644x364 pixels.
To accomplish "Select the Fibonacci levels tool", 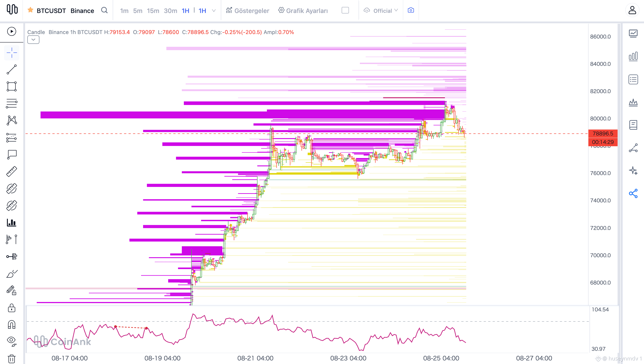I will point(12,137).
